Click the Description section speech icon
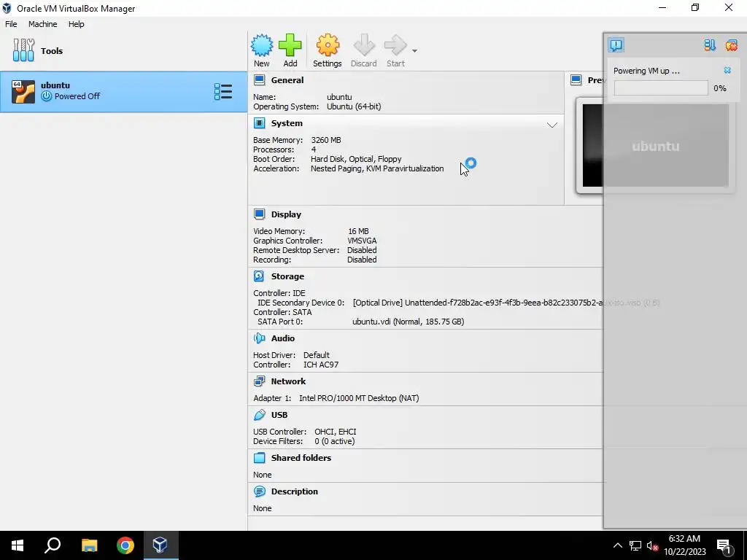The image size is (747, 560). click(259, 491)
